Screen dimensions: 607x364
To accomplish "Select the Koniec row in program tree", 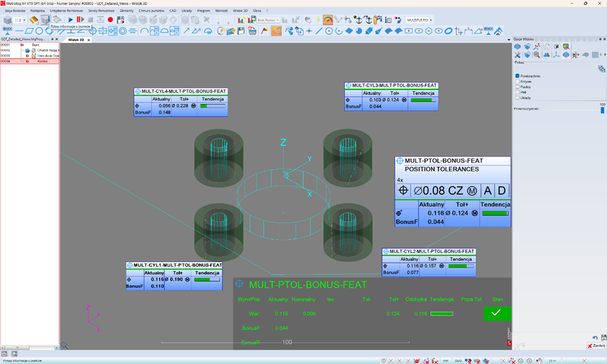I will click(30, 61).
